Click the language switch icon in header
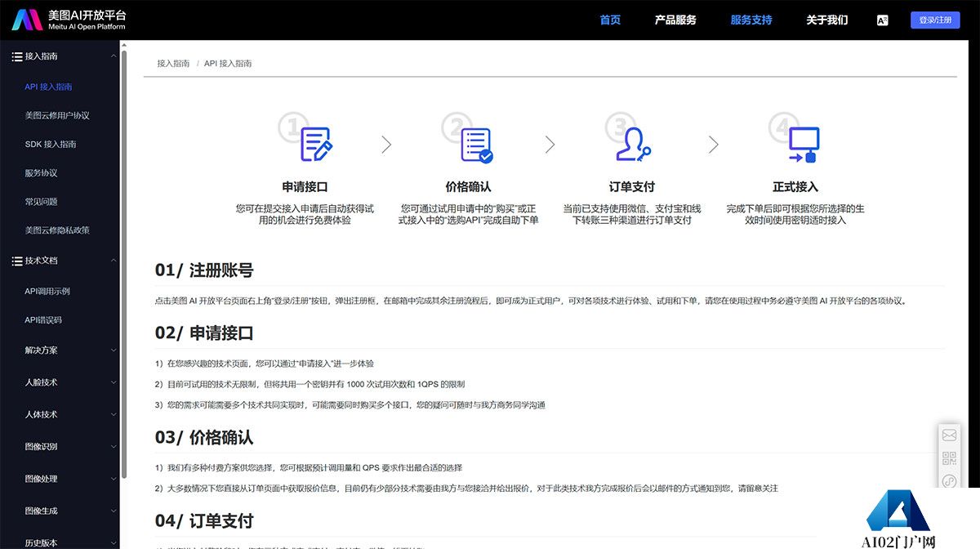Image resolution: width=980 pixels, height=549 pixels. [x=882, y=20]
